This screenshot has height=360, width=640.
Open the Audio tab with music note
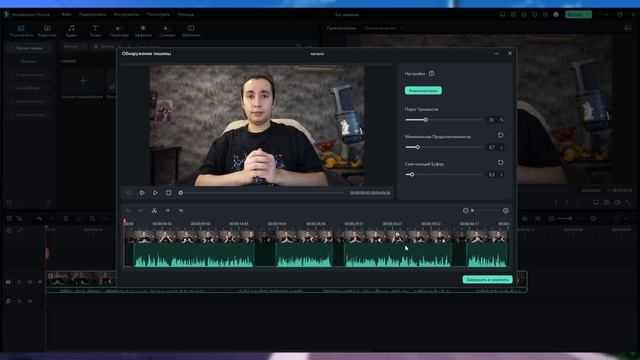(71, 31)
